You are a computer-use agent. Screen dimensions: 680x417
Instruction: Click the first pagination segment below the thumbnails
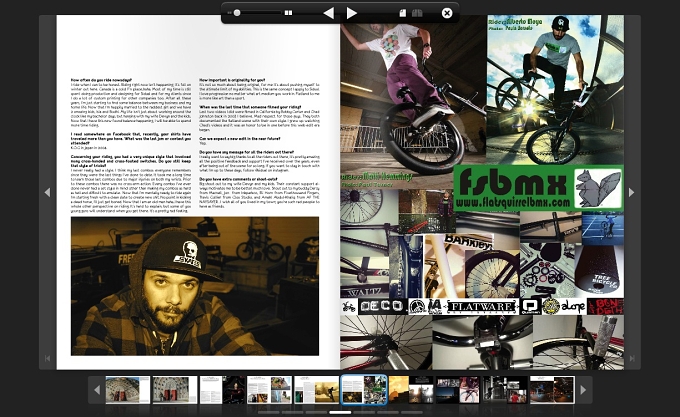269,412
